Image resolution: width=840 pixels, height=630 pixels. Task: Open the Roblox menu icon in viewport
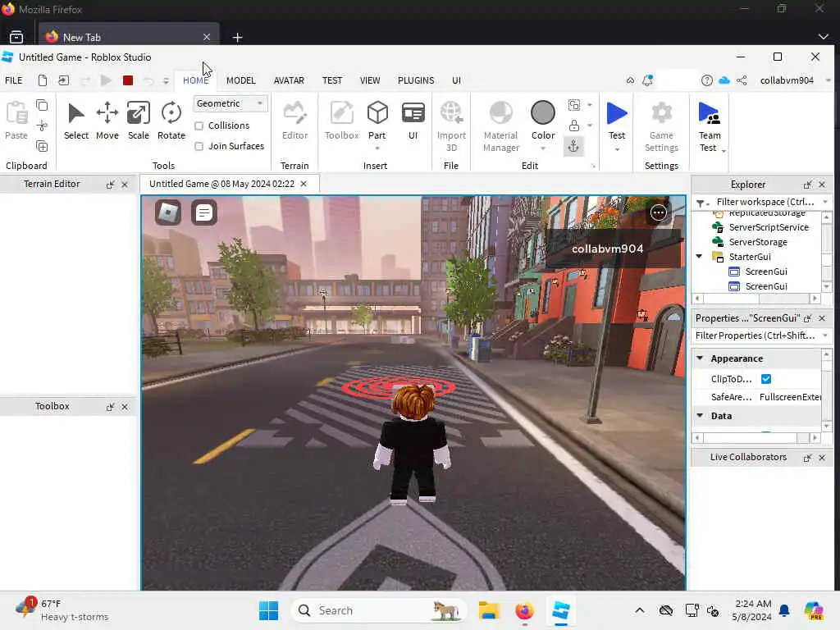[168, 212]
